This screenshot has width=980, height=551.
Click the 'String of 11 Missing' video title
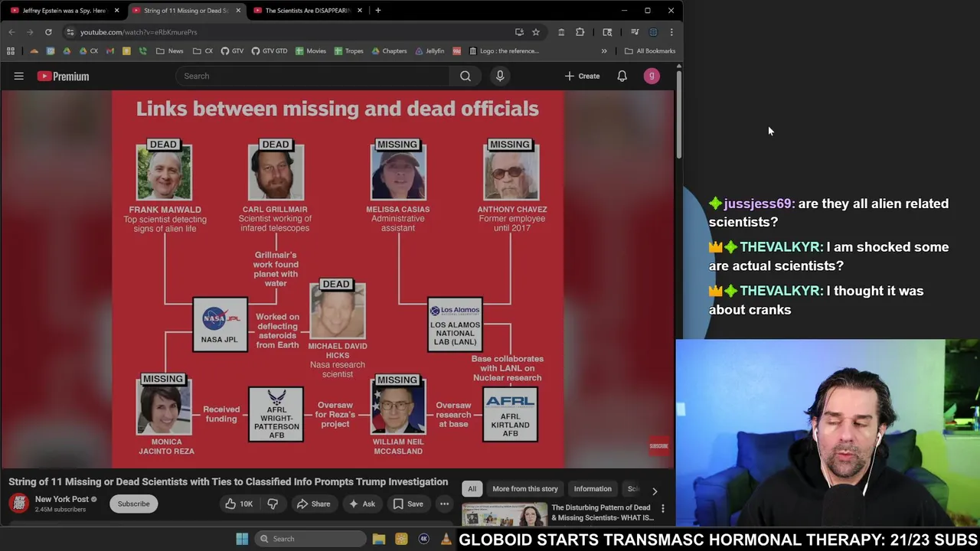(228, 481)
